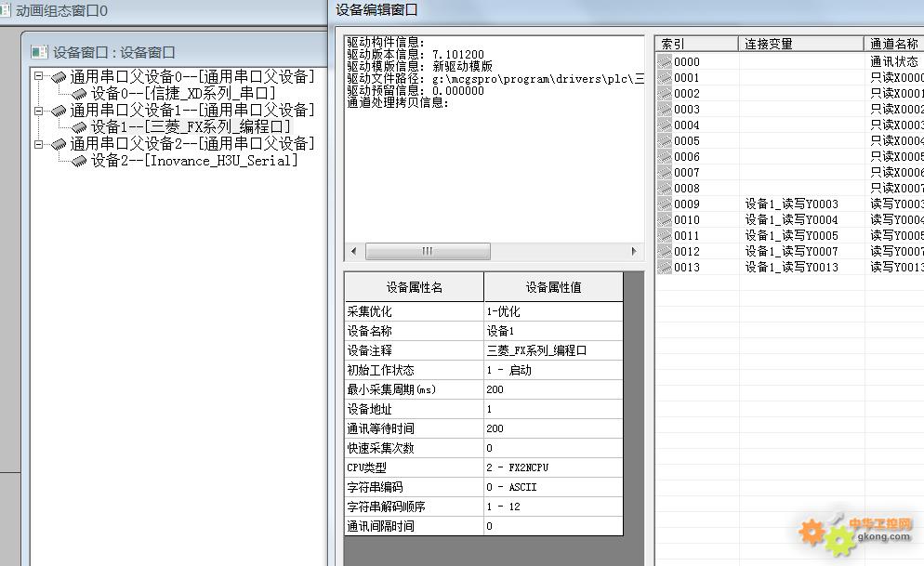Click the 设备属性名 header cell
This screenshot has width=924, height=566.
coord(415,287)
